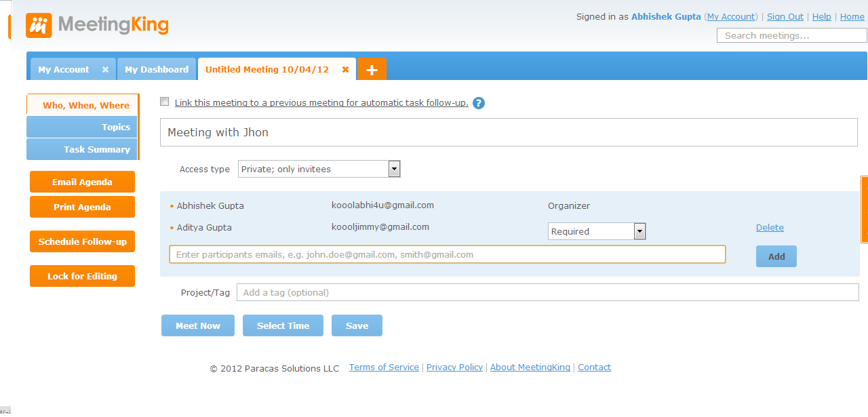The width and height of the screenshot is (868, 417).
Task: Enable link to previous meeting checkbox
Action: 164,102
